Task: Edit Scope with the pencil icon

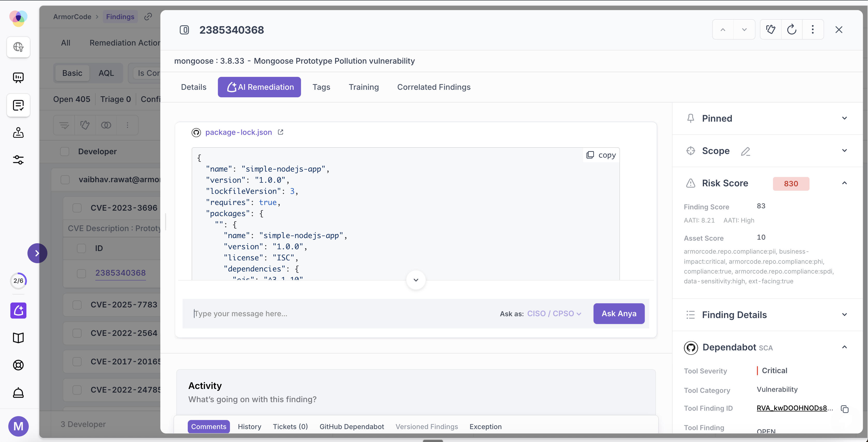Action: click(x=745, y=151)
